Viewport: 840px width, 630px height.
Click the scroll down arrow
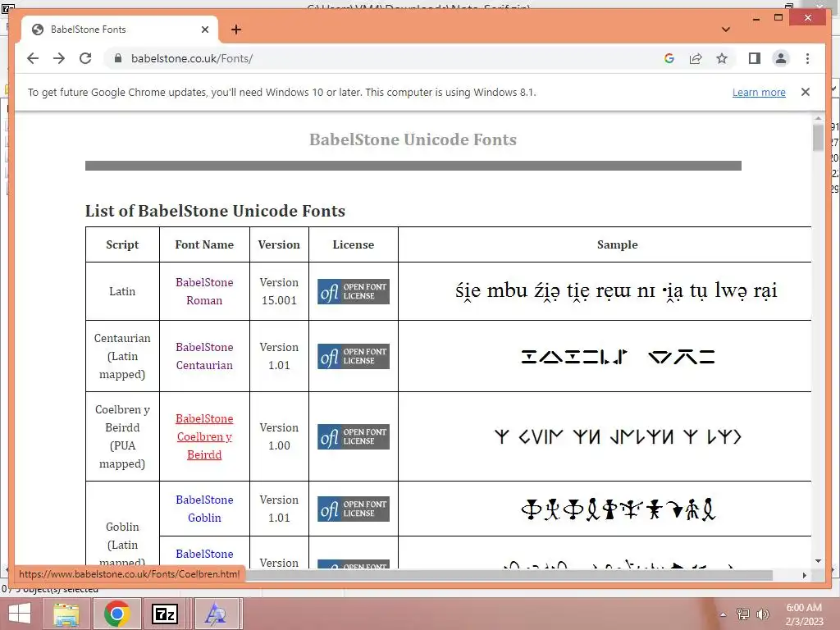coord(818,561)
